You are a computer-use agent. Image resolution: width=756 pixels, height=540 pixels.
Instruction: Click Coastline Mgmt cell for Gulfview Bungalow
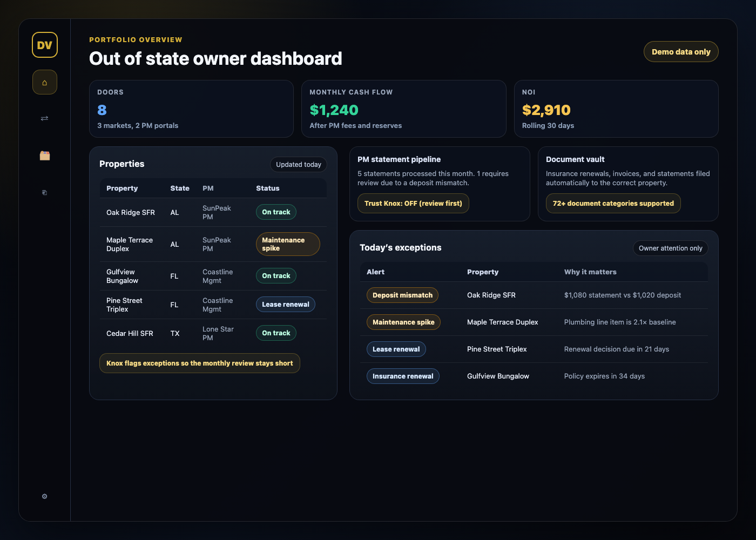click(218, 276)
